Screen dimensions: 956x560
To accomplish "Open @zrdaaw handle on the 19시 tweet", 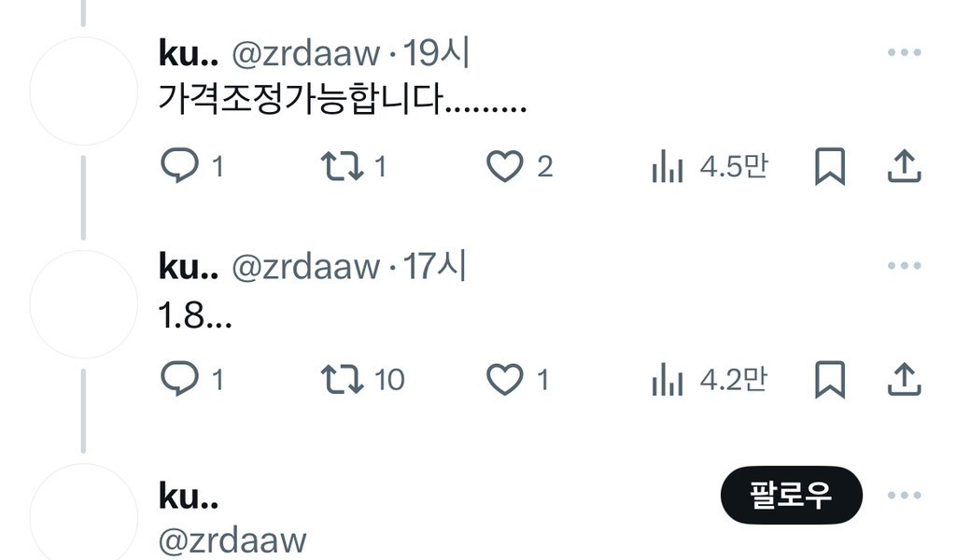I will click(306, 53).
